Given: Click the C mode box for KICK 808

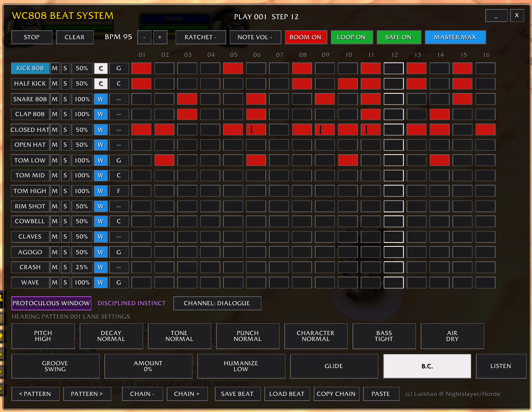Looking at the screenshot, I should tap(101, 68).
